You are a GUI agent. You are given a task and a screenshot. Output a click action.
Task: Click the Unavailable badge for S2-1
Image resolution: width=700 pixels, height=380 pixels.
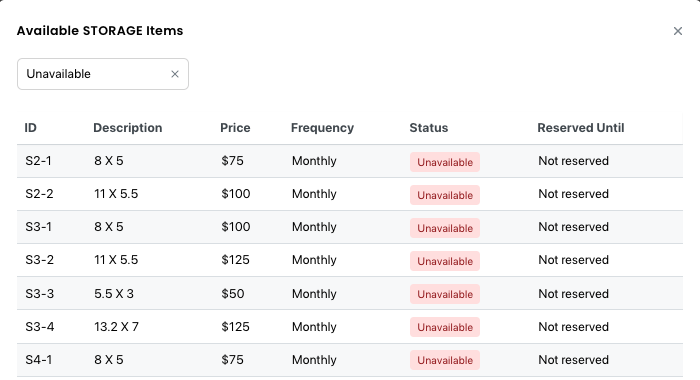point(445,162)
